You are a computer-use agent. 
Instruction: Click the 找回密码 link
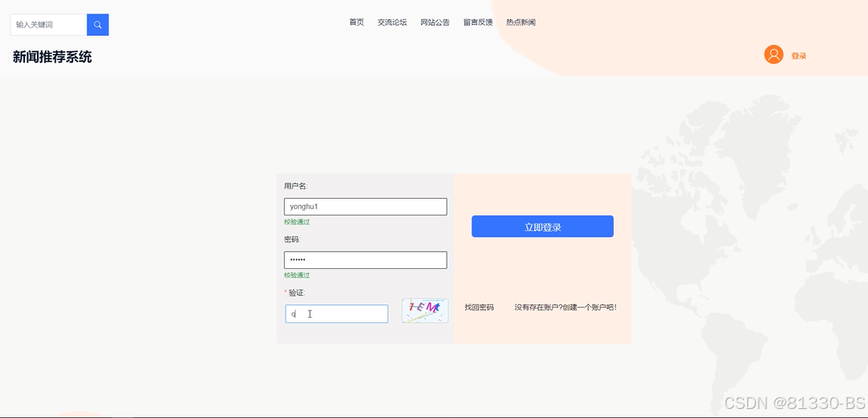tap(479, 307)
